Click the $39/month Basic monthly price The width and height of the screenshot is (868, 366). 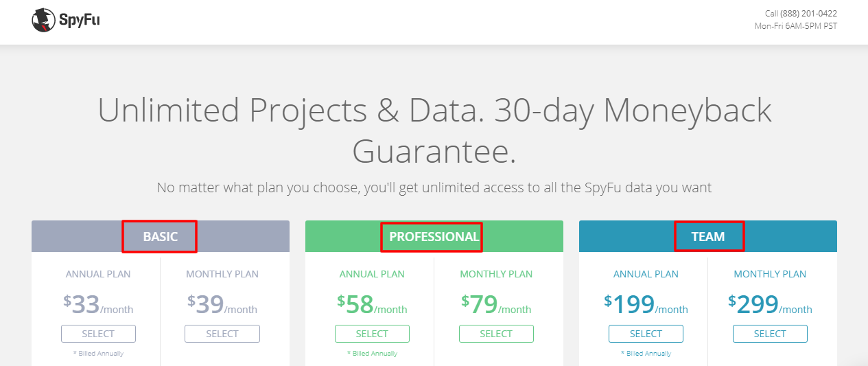222,304
